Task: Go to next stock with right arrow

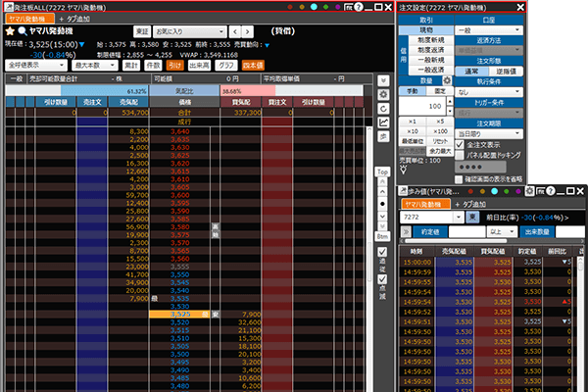Action: [x=248, y=31]
